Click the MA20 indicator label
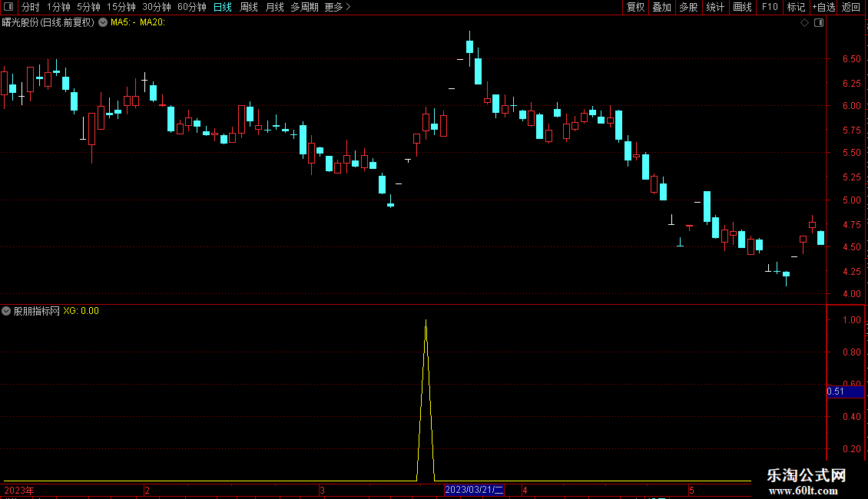The height and width of the screenshot is (499, 868). tap(152, 23)
